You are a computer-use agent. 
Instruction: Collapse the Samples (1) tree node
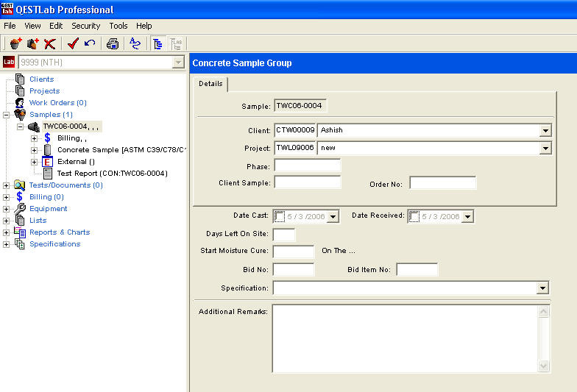click(7, 115)
